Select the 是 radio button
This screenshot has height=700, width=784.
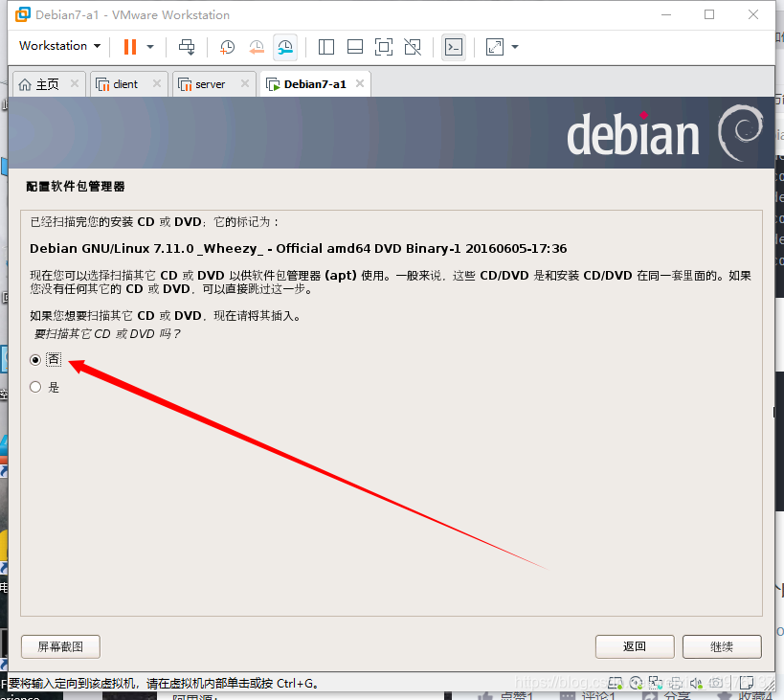[x=35, y=387]
